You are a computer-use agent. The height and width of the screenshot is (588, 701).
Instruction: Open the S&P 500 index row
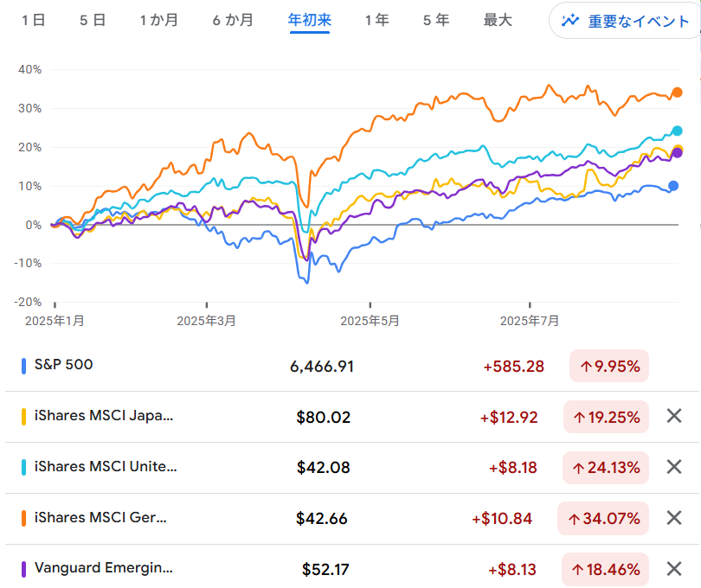tap(64, 365)
